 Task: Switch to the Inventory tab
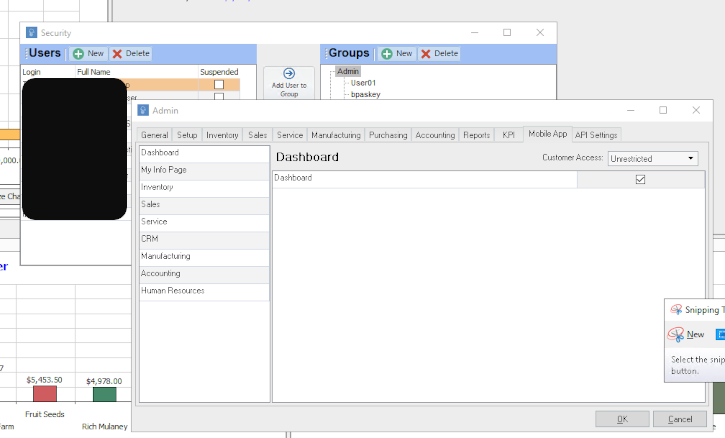pyautogui.click(x=222, y=135)
